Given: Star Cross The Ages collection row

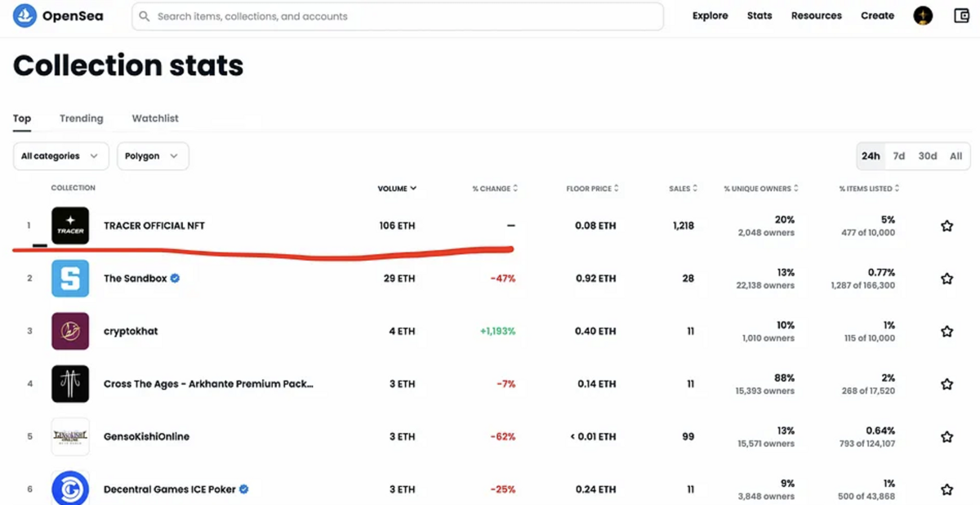Looking at the screenshot, I should [x=947, y=384].
